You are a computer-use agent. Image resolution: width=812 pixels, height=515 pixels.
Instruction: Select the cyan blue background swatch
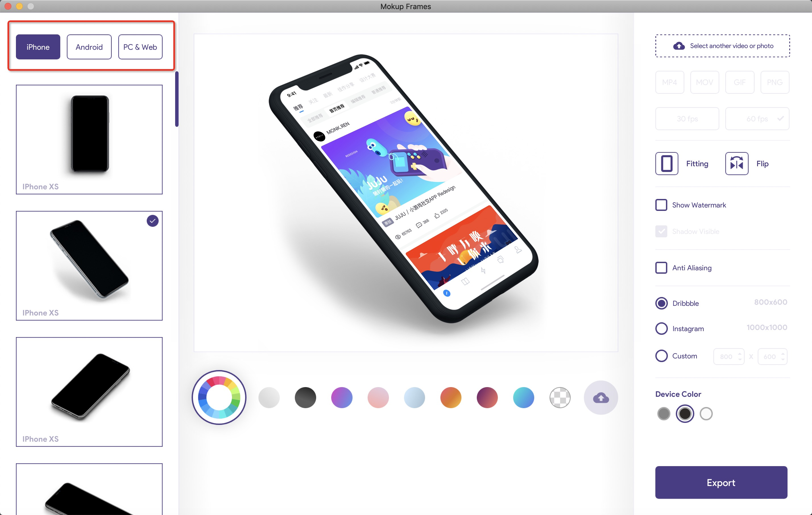[x=524, y=397]
